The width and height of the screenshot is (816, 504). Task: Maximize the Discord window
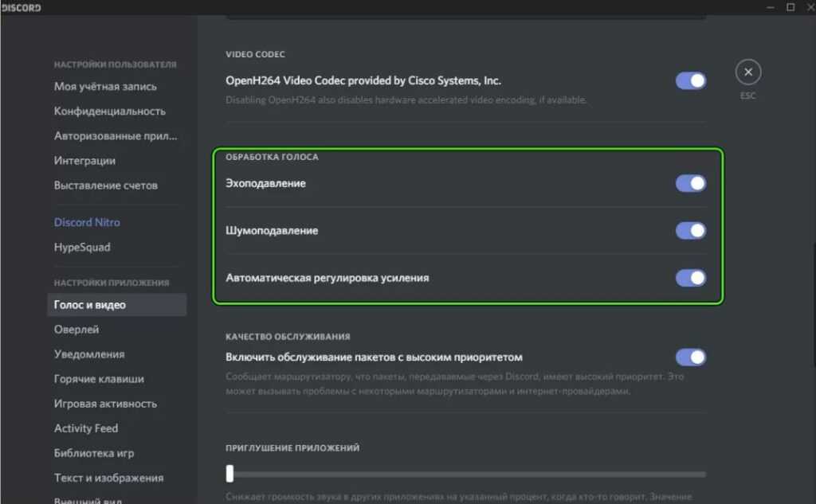[x=790, y=7]
